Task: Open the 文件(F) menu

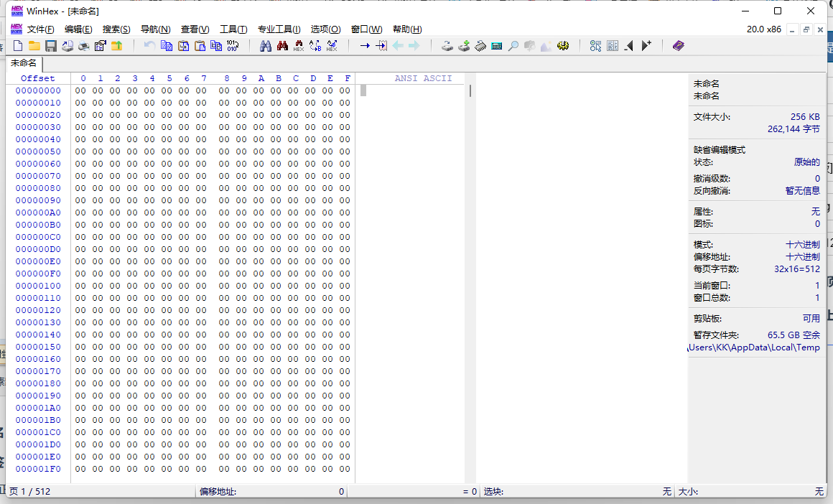Action: (40, 29)
